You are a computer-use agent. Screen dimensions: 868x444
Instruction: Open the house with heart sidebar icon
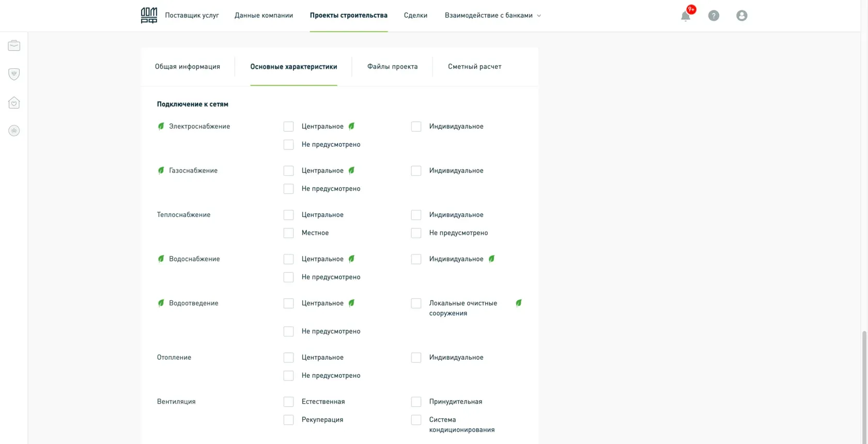pyautogui.click(x=14, y=103)
